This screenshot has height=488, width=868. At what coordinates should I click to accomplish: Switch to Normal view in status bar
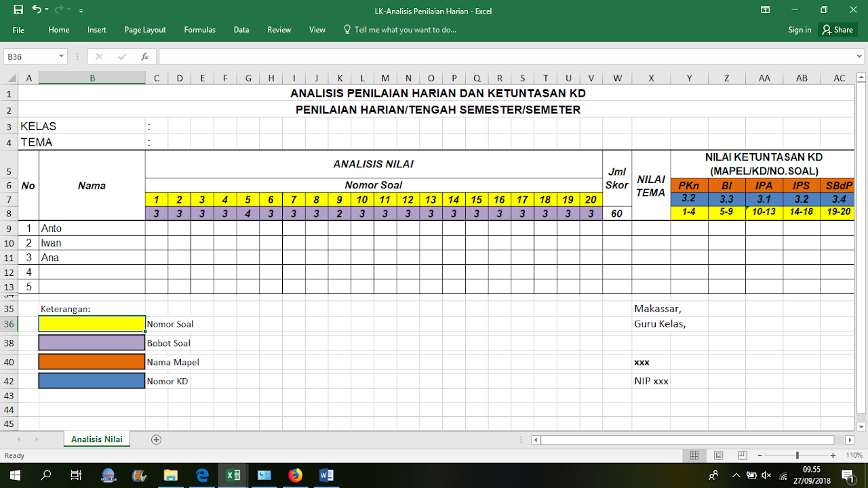[694, 455]
